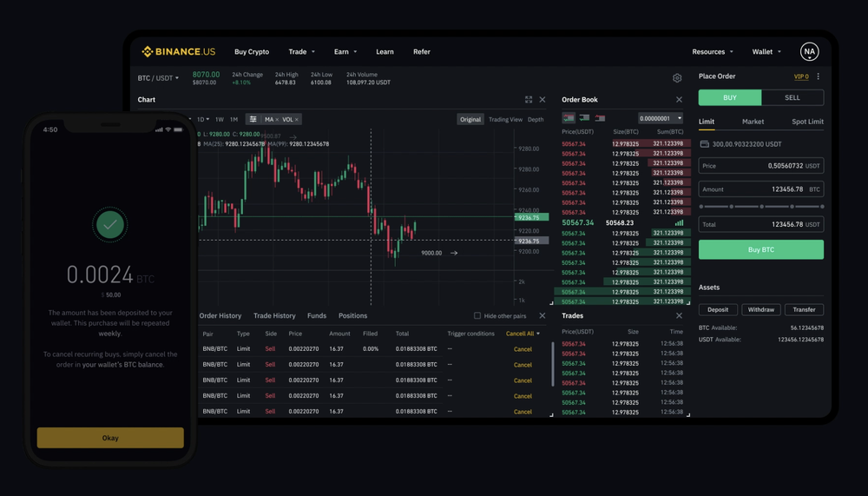This screenshot has width=868, height=496.
Task: Close the Chart panel
Action: click(542, 100)
